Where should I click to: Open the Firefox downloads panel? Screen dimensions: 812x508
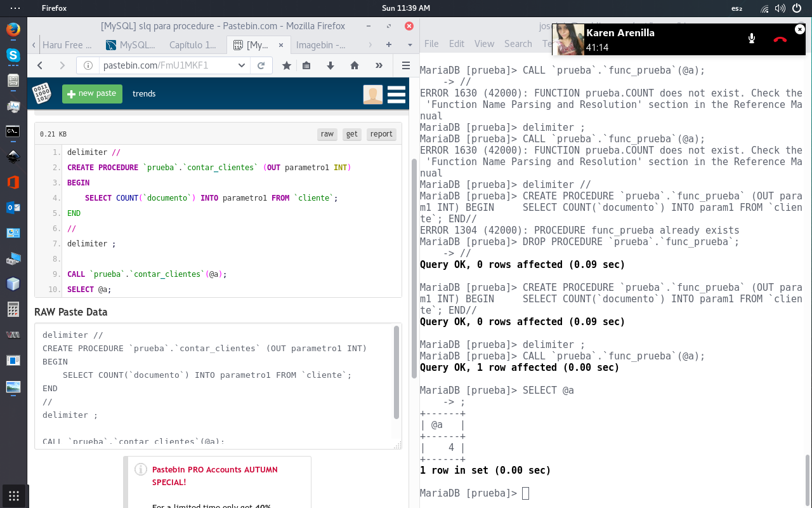(331, 65)
